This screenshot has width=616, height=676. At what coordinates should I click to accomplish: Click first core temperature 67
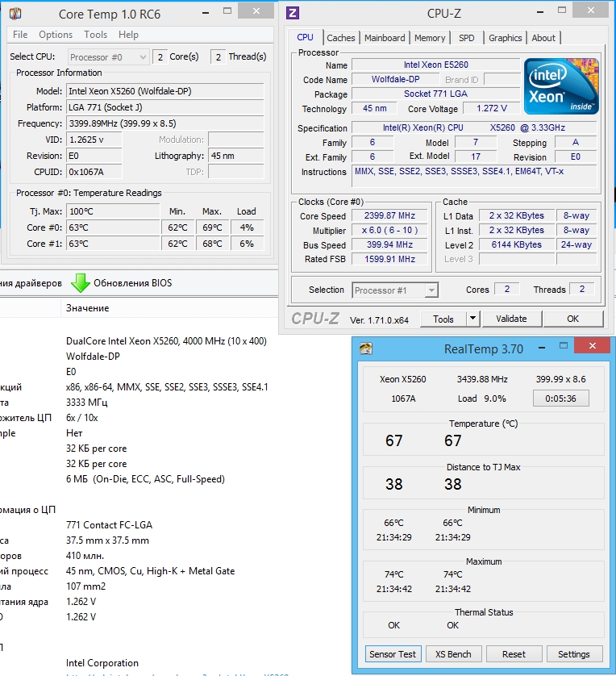393,440
